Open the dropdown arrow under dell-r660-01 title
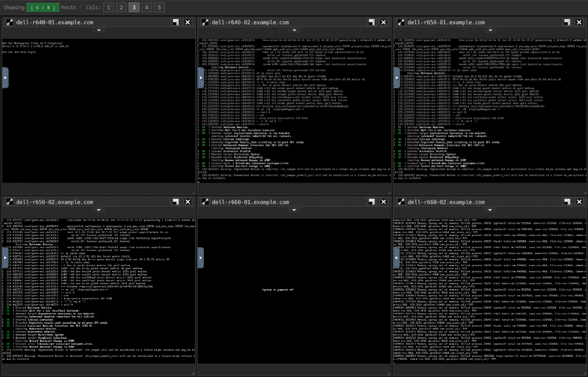 294,210
